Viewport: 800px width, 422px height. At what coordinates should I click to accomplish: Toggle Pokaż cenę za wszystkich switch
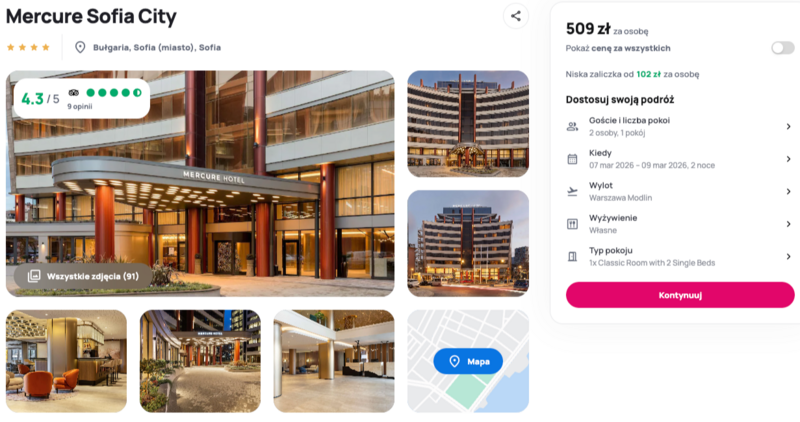pyautogui.click(x=783, y=48)
